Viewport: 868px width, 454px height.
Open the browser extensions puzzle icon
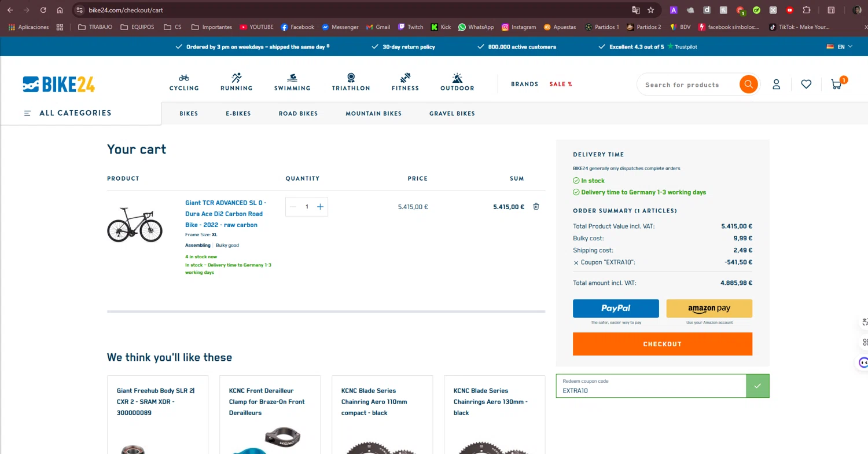807,10
